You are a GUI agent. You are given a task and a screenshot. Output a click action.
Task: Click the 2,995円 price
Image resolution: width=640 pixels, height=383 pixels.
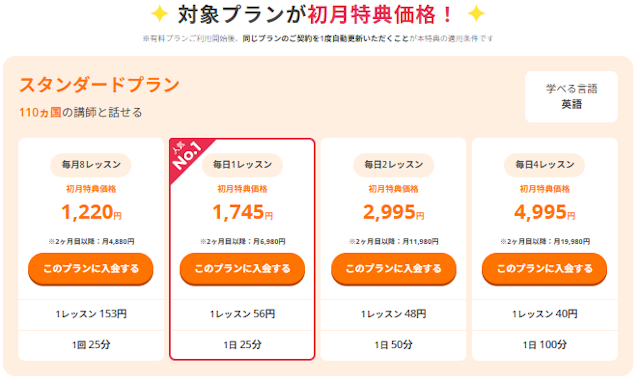pyautogui.click(x=393, y=212)
